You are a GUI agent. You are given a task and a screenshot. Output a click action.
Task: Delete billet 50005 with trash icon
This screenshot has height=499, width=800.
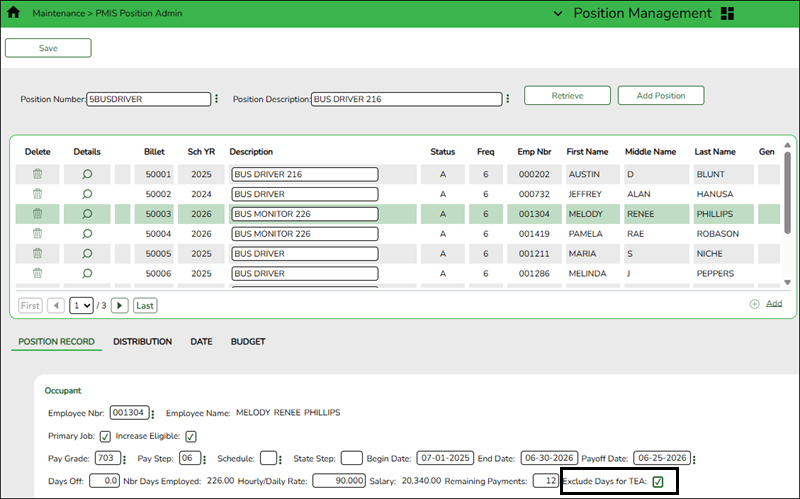tap(37, 254)
